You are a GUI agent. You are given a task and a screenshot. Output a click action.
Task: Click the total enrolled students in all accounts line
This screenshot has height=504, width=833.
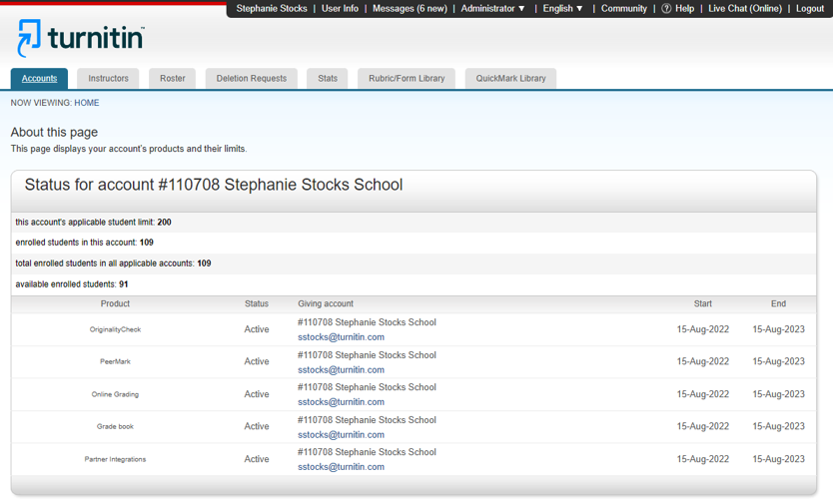click(x=113, y=262)
